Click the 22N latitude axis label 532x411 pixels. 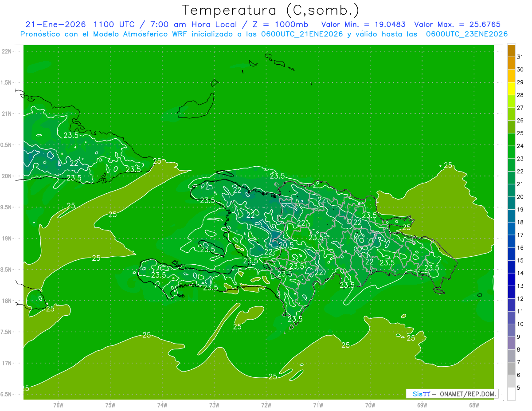(x=7, y=51)
